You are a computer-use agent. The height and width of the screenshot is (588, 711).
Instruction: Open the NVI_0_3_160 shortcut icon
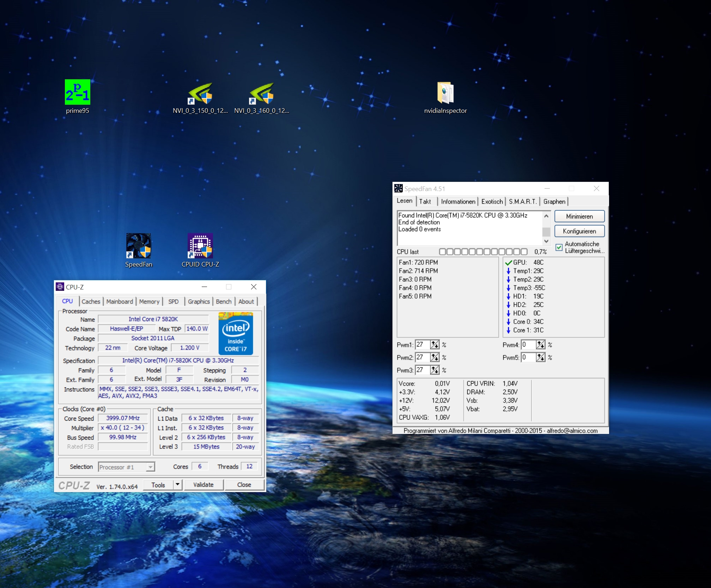click(261, 94)
